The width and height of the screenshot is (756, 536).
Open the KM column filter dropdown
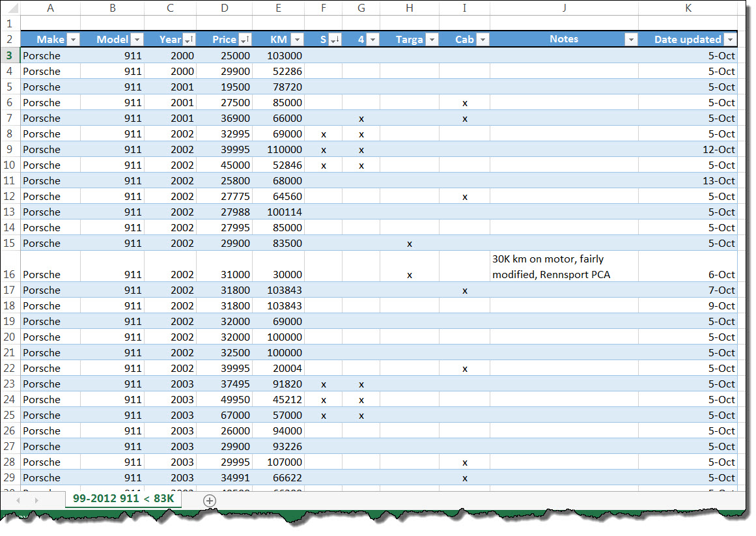(298, 40)
